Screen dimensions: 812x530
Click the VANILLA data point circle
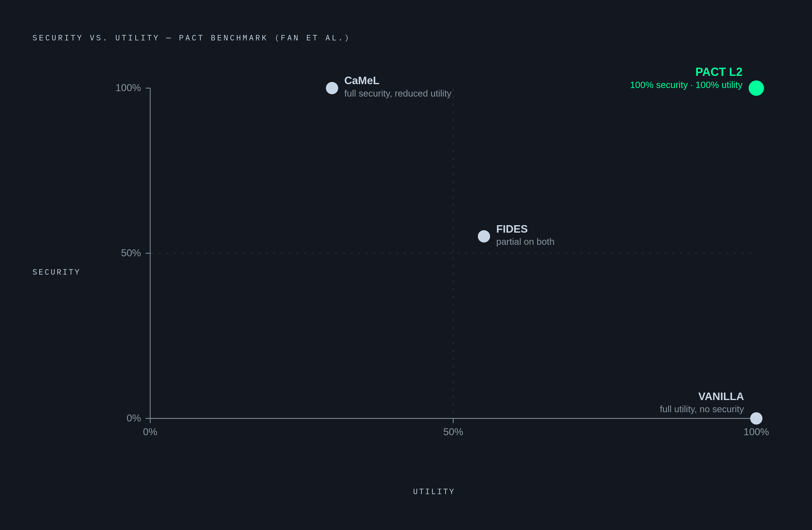pyautogui.click(x=756, y=418)
